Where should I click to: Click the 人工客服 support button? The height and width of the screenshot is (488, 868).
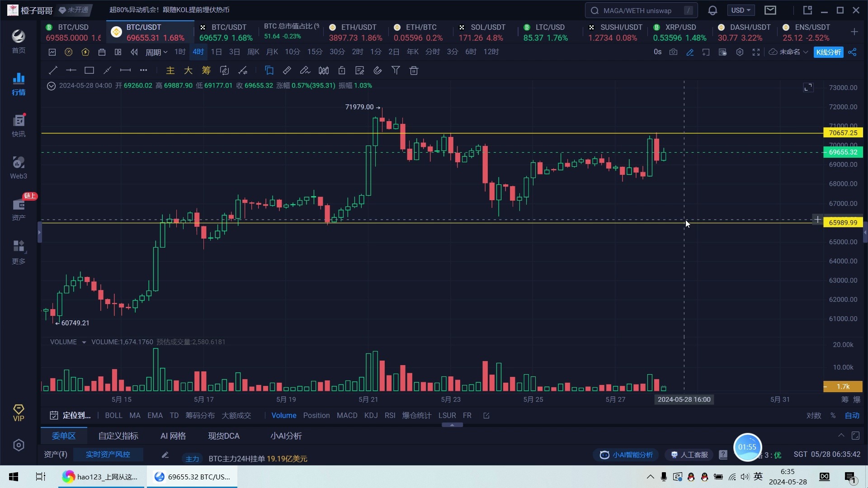(x=689, y=455)
